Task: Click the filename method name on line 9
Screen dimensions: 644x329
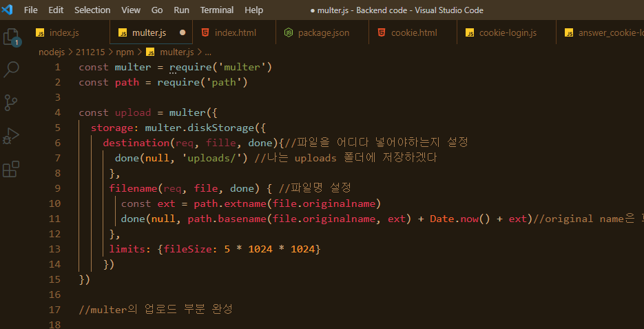Action: point(133,188)
